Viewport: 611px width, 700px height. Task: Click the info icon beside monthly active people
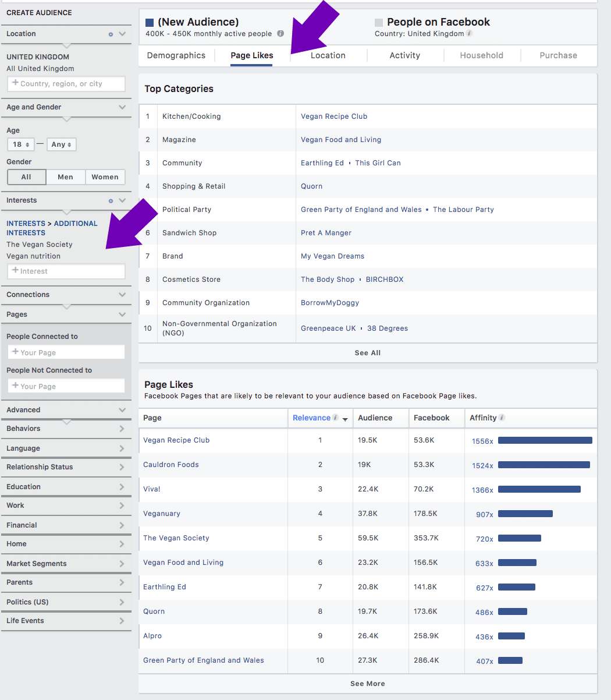click(280, 34)
